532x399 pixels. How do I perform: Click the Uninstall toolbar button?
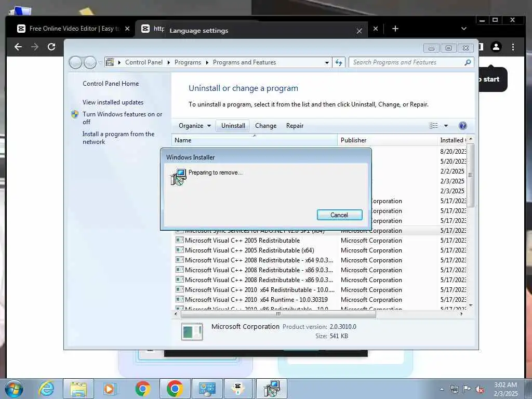tap(233, 126)
